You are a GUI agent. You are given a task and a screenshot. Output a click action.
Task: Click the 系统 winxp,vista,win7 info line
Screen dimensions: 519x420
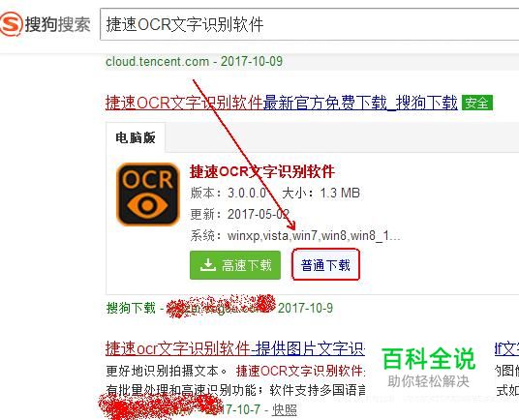click(295, 236)
